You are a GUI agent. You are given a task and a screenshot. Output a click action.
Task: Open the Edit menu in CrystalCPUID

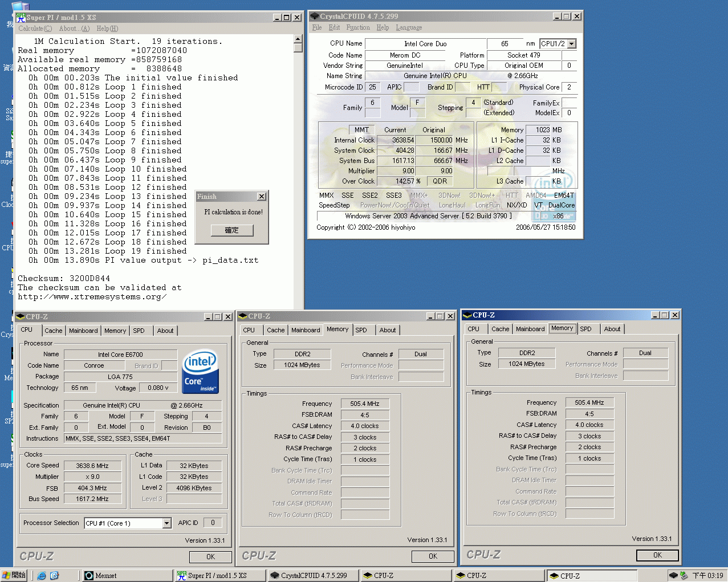[x=334, y=27]
